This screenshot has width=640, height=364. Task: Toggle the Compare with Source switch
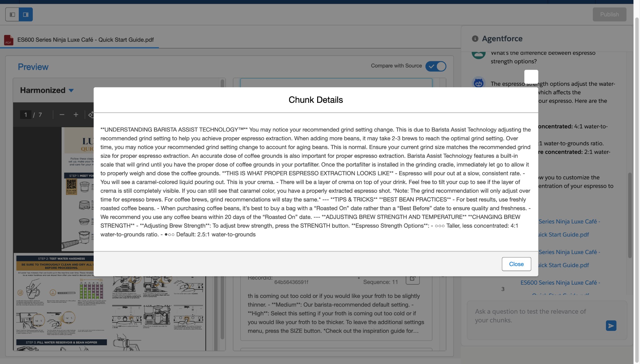click(436, 66)
